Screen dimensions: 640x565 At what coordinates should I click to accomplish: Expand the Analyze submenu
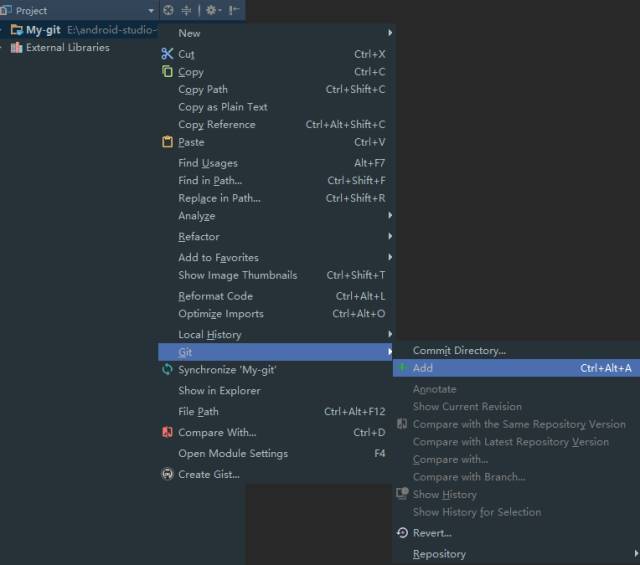pos(276,216)
